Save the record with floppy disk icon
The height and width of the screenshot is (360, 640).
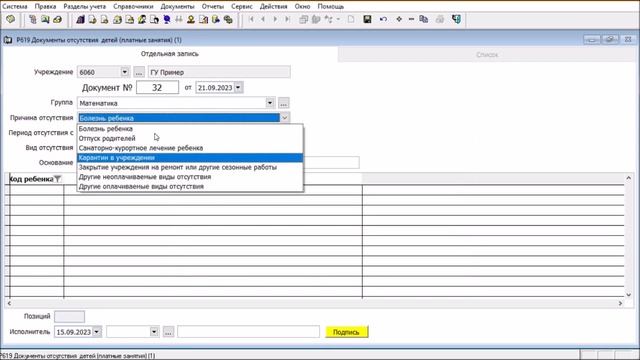click(367, 19)
